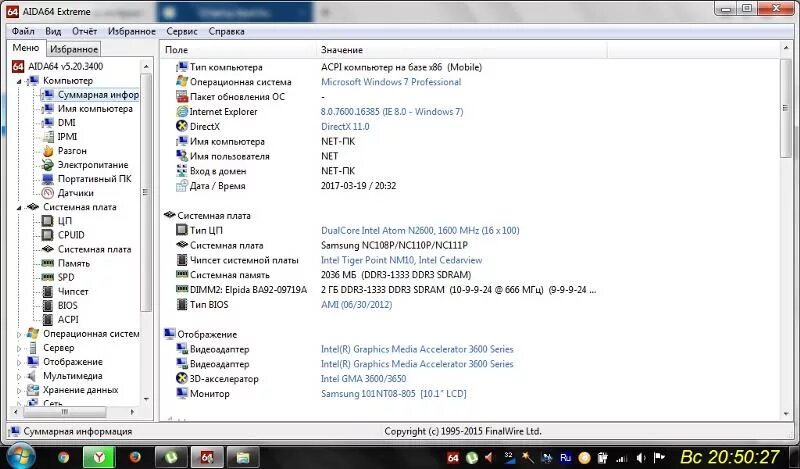Screen dimensions: 800x469
Task: Open the Чипсет tree icon
Action: click(47, 291)
